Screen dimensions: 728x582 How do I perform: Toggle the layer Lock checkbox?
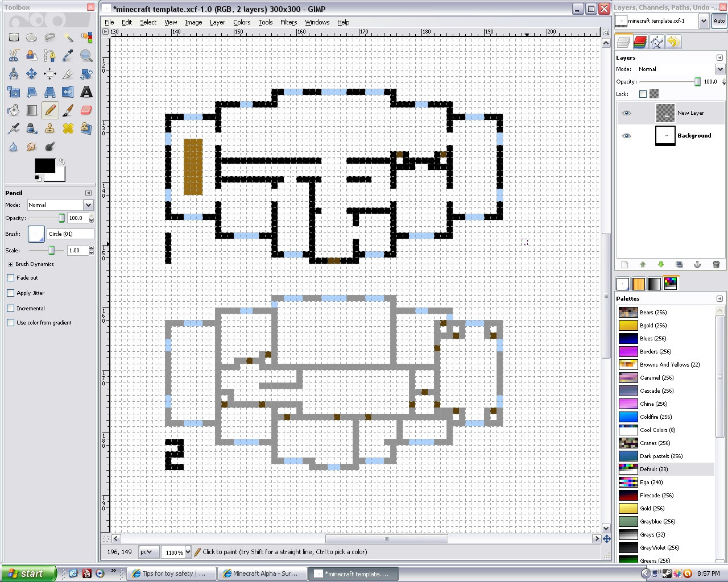coord(643,94)
